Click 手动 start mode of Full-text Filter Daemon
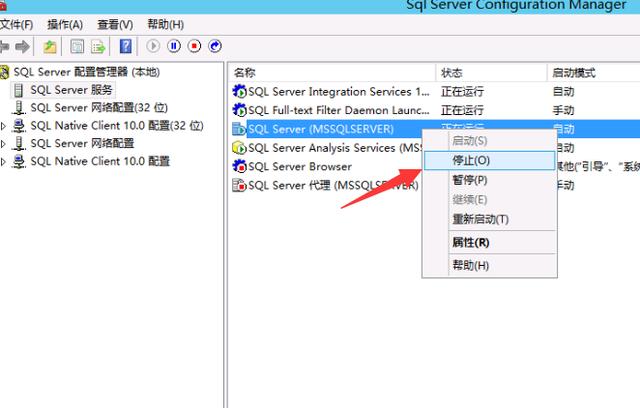The width and height of the screenshot is (640, 408). pos(564,111)
